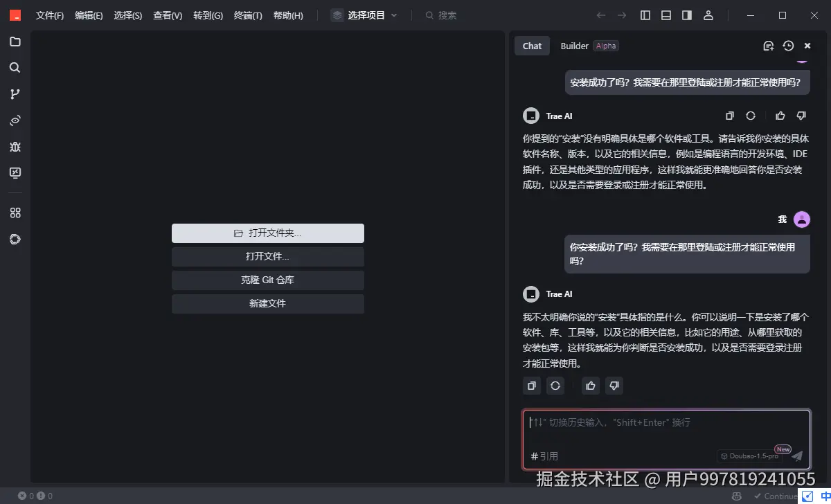Open the Explorer view in the sidebar
This screenshot has height=504, width=831.
pos(15,42)
